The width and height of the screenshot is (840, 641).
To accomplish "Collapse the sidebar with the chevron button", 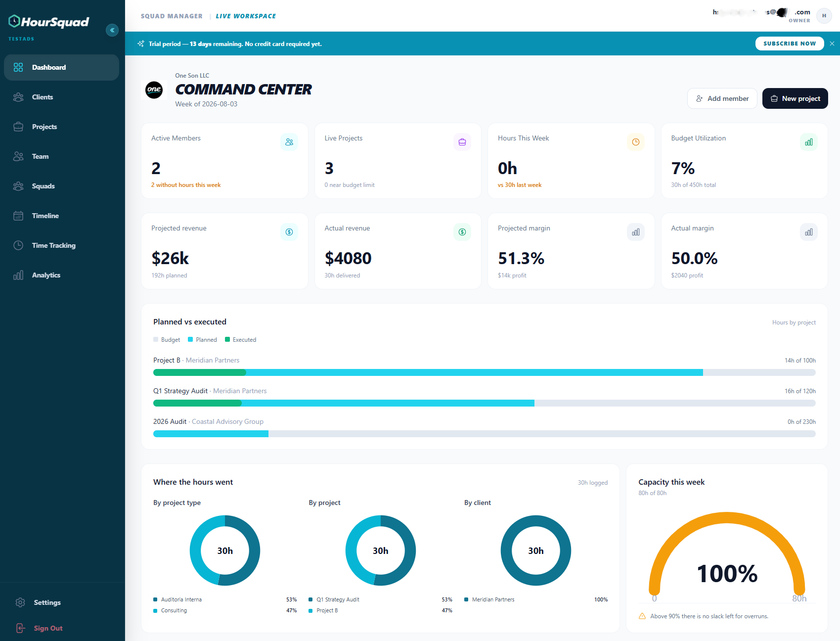I will coord(112,30).
